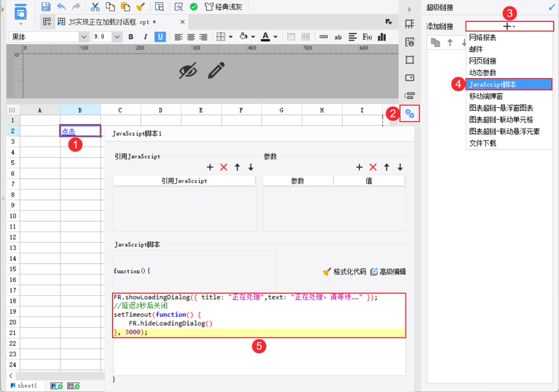Click the Cut scissors icon
Viewport: 559px width, 392px height.
pos(95,6)
